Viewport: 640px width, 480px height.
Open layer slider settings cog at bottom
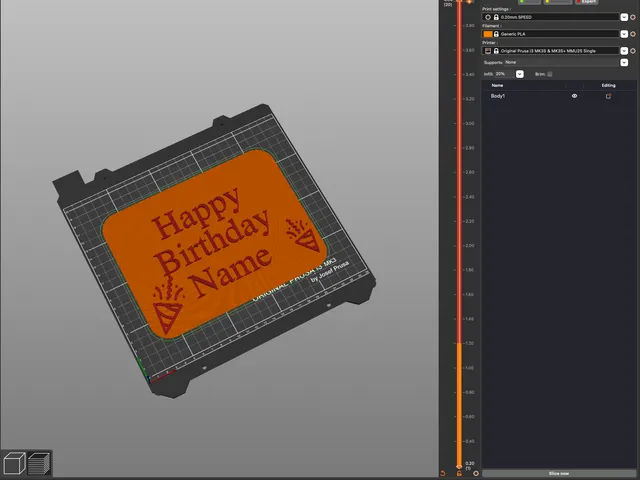point(476,473)
